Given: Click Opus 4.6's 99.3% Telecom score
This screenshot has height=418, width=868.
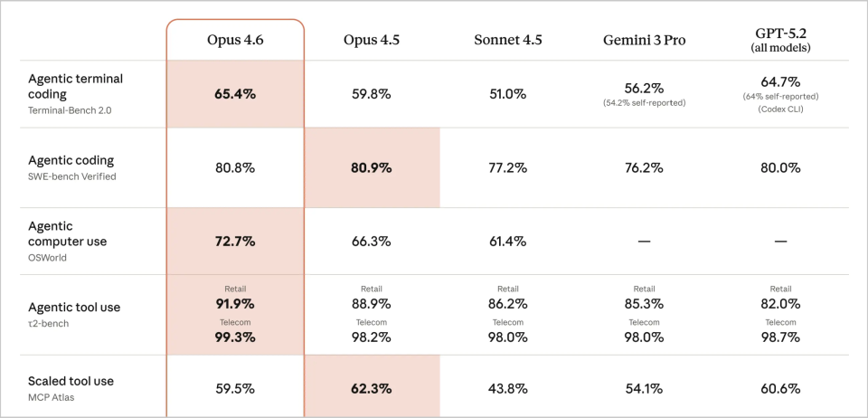Looking at the screenshot, I should coord(235,337).
